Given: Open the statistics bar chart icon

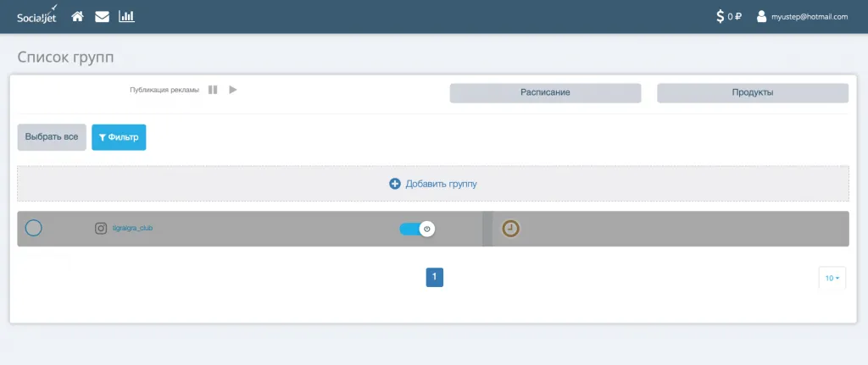Looking at the screenshot, I should (x=127, y=17).
